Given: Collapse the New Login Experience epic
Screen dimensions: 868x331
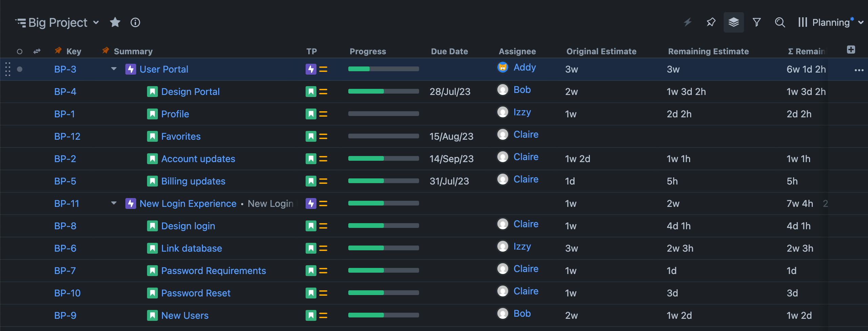Looking at the screenshot, I should point(113,203).
